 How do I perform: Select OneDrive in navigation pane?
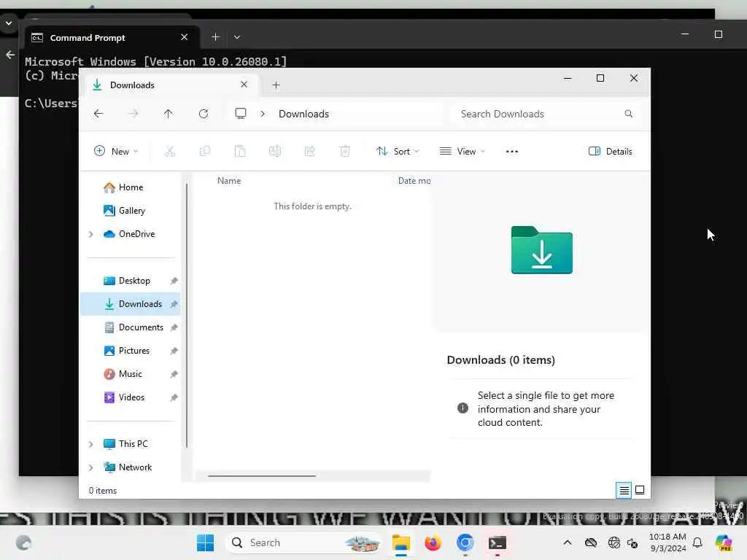(x=136, y=234)
